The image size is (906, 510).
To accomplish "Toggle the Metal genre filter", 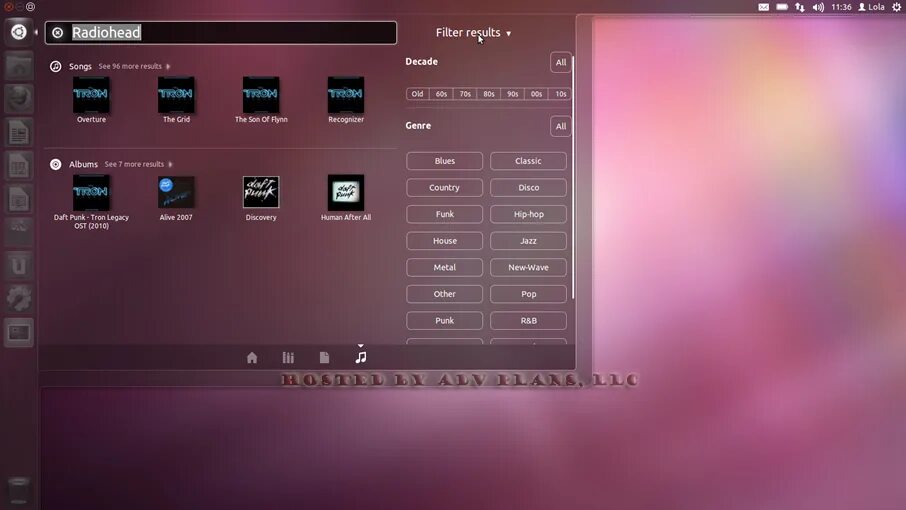I will [x=444, y=267].
